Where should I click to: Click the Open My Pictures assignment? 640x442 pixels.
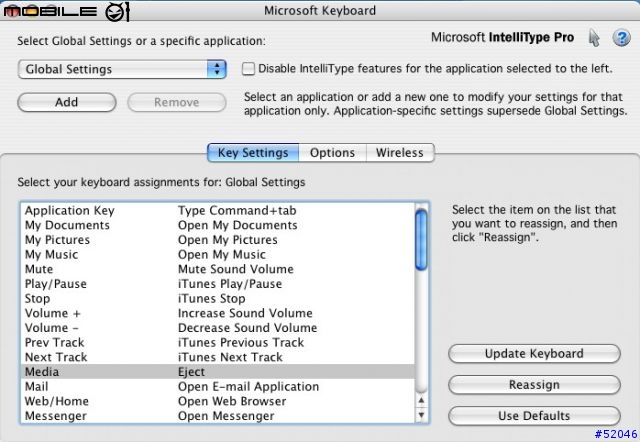[228, 240]
